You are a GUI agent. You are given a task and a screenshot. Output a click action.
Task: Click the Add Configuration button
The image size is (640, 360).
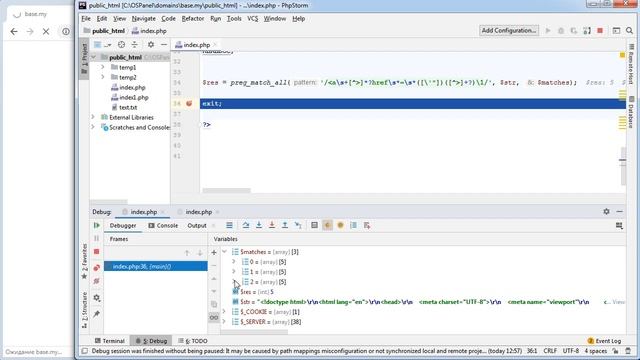point(509,31)
